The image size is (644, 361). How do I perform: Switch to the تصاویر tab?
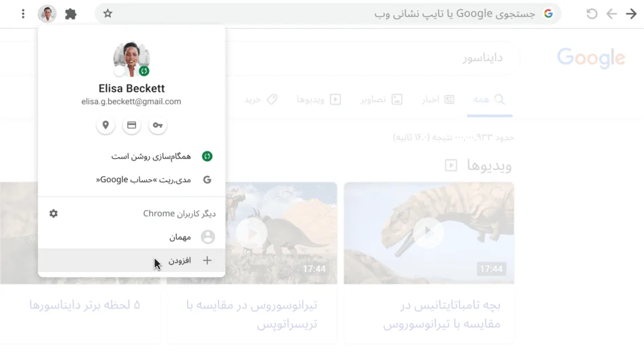(381, 99)
